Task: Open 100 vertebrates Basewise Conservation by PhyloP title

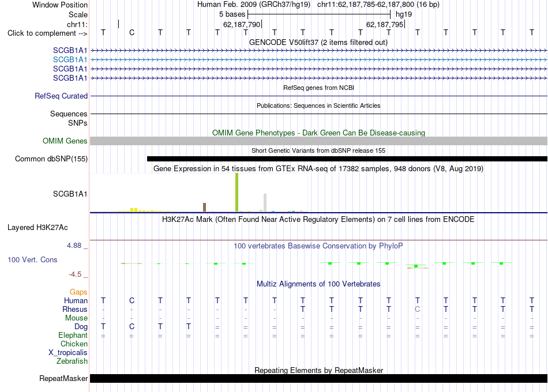Action: point(318,246)
